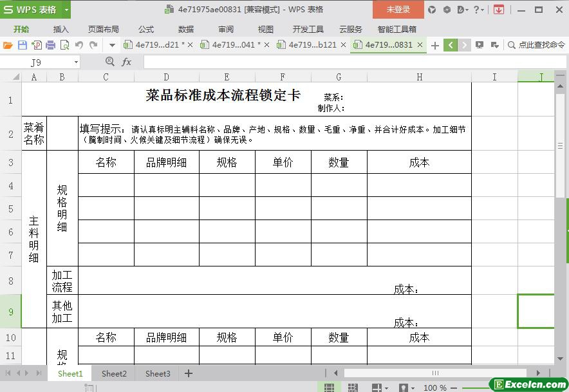Select row 5 header
Screen dimensions: 569x392
pyautogui.click(x=10, y=209)
